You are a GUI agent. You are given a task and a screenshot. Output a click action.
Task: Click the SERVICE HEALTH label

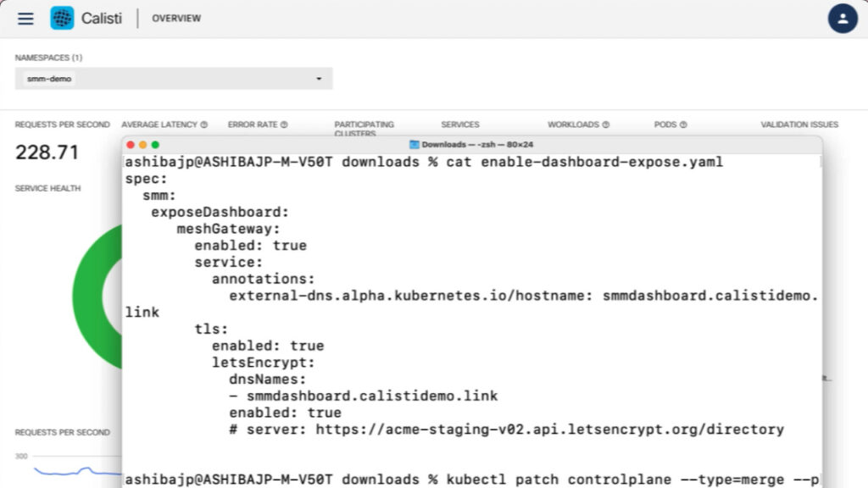pyautogui.click(x=47, y=188)
